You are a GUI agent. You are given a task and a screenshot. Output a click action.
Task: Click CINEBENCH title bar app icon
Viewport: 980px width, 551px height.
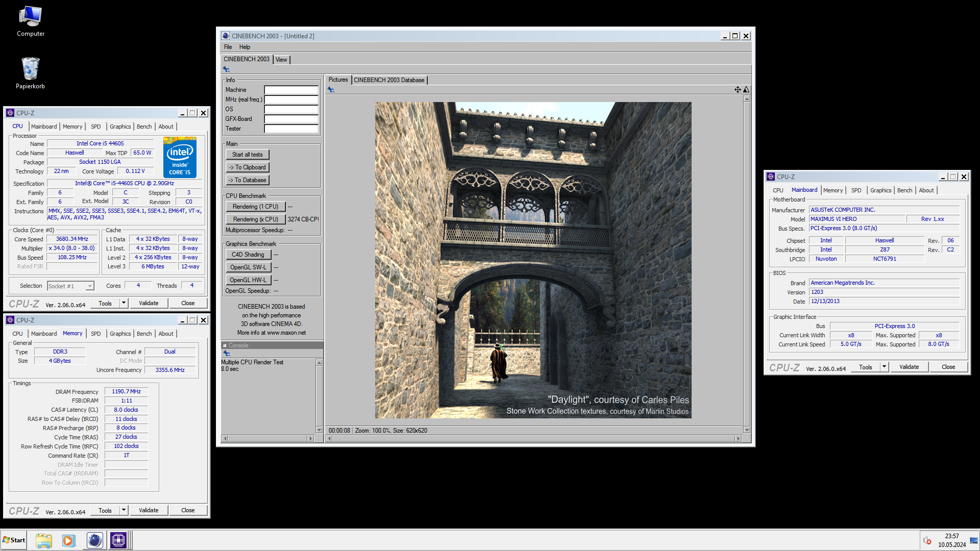coord(226,36)
